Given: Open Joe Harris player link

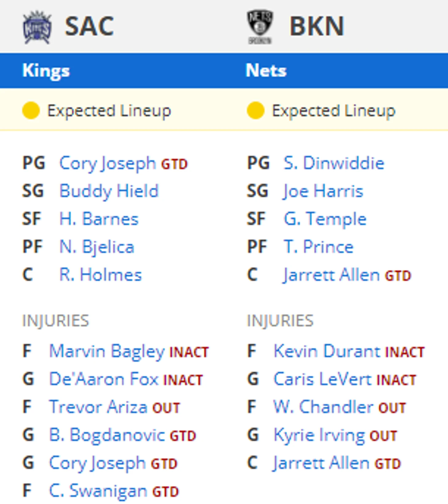Looking at the screenshot, I should (323, 191).
